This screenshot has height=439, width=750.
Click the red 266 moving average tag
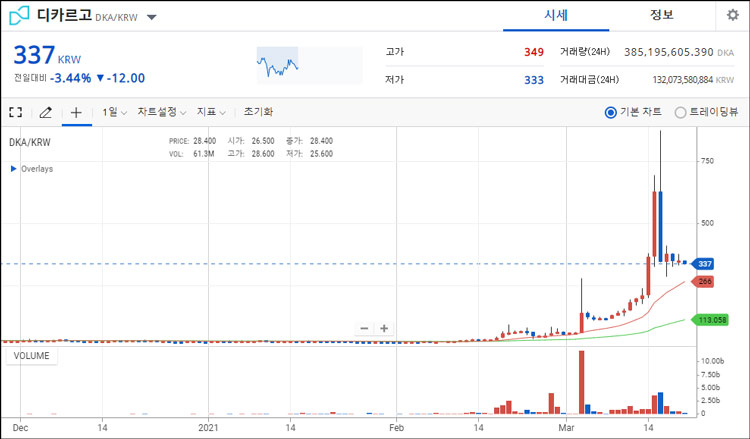703,281
